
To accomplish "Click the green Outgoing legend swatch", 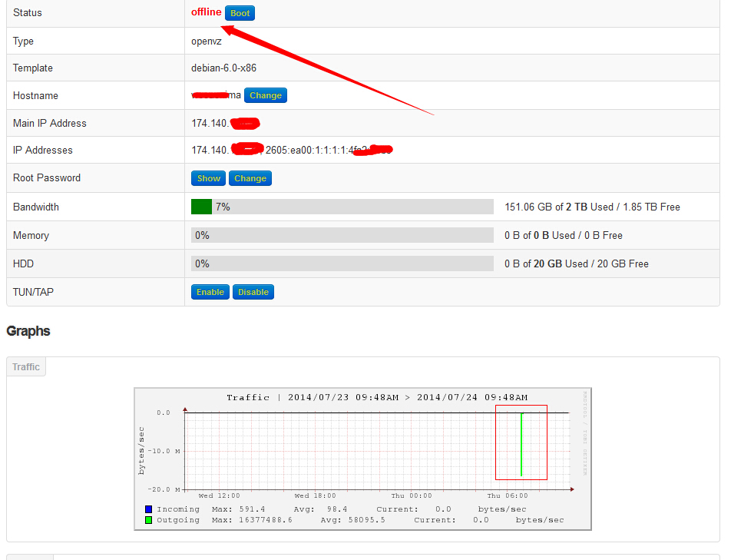I will [149, 520].
